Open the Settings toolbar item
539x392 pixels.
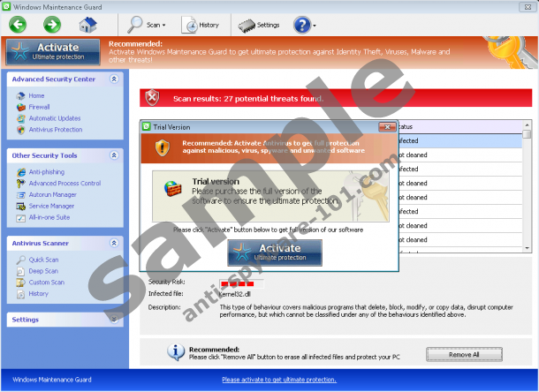pos(260,25)
